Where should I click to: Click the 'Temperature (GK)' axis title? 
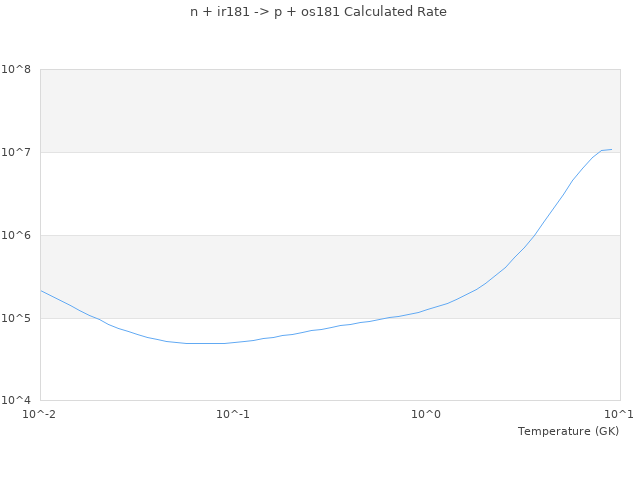tap(568, 431)
